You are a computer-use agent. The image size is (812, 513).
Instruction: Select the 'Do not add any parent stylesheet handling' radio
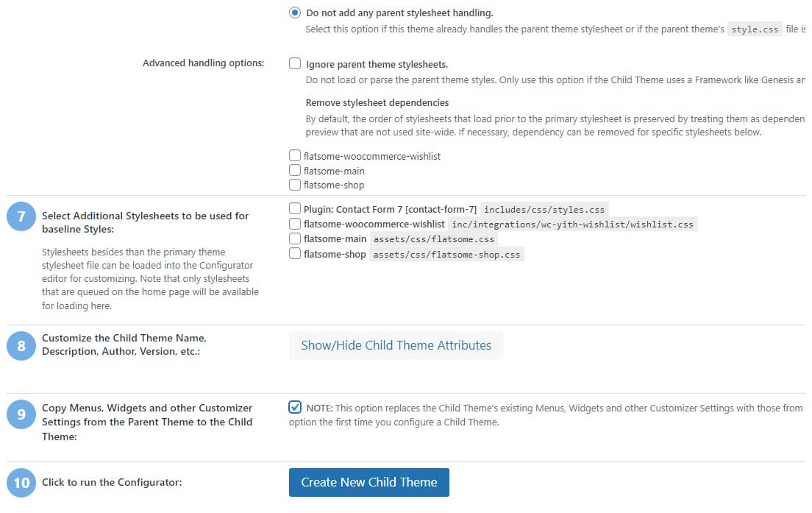(294, 13)
